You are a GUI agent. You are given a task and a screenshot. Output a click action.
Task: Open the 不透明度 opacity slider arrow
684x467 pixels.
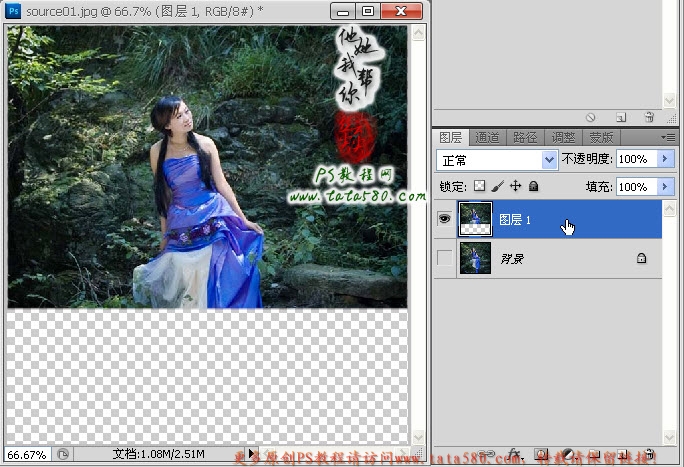pyautogui.click(x=666, y=159)
